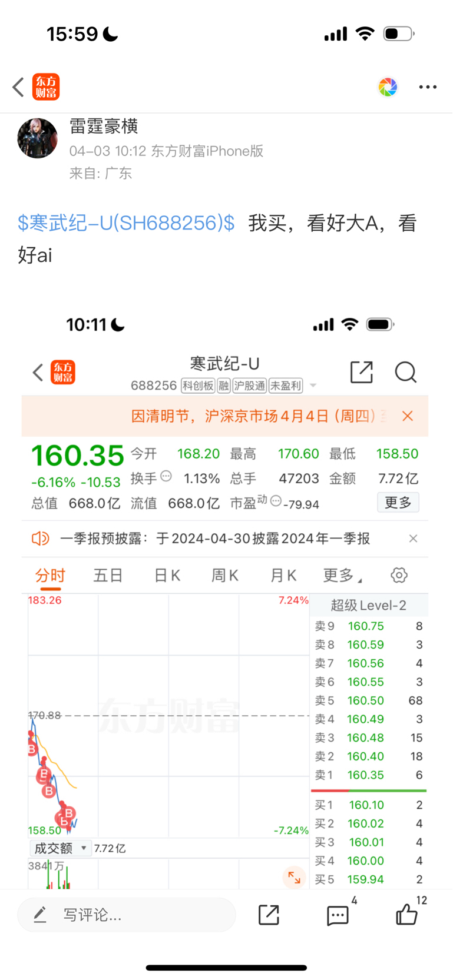Open the Eastmoney logo in the top bar

tap(46, 87)
